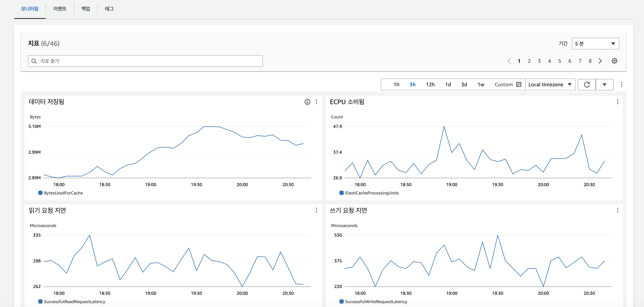This screenshot has height=307, width=644.
Task: Go to metrics page 3
Action: [539, 61]
